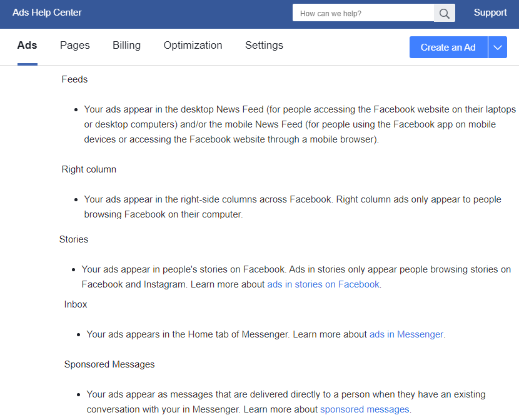Follow the ads in Messenger link
This screenshot has height=420, width=519.
(x=406, y=334)
